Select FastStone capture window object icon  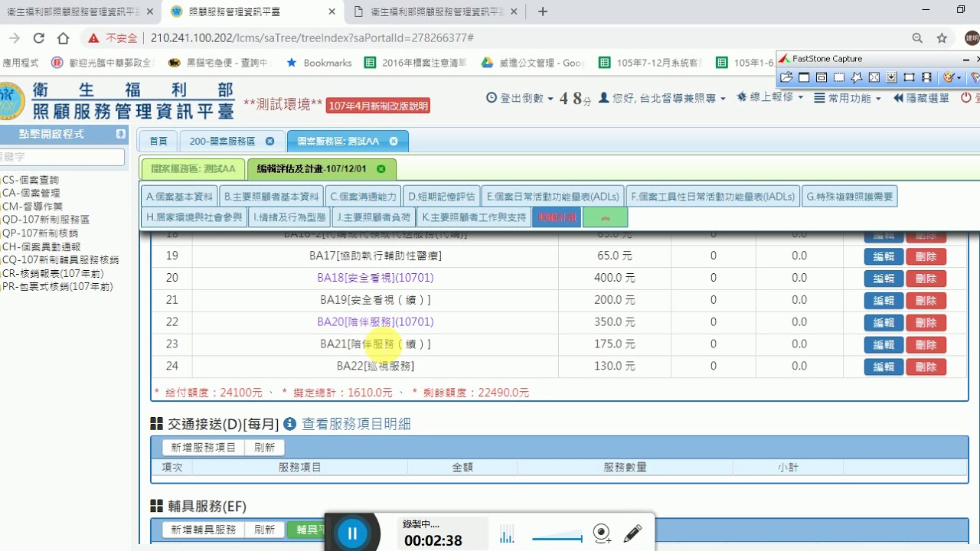[822, 77]
